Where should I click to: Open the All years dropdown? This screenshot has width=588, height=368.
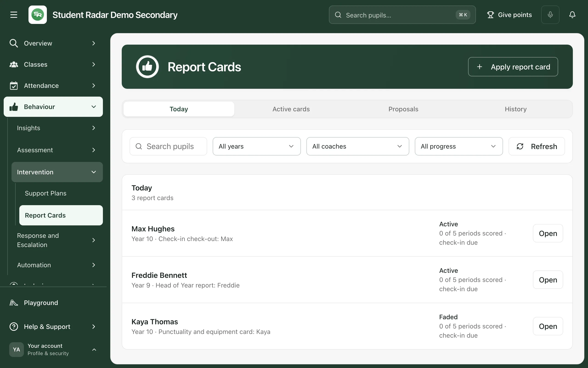tap(257, 147)
